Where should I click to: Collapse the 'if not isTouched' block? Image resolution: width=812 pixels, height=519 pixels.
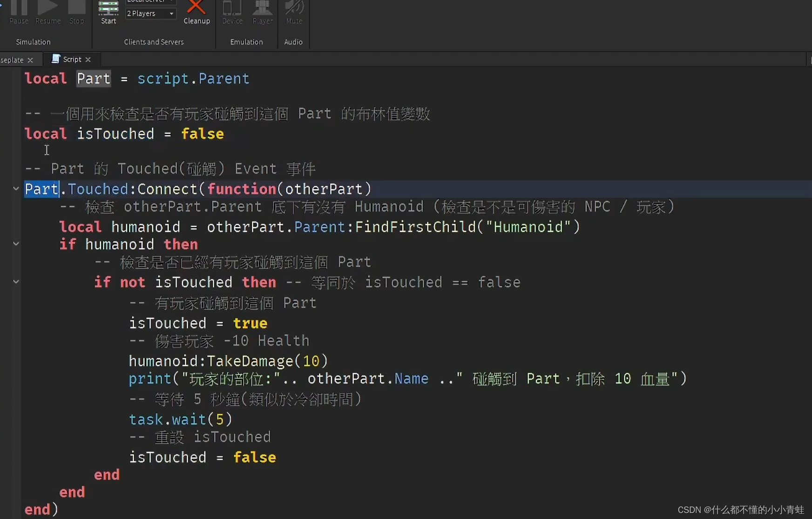pos(16,282)
